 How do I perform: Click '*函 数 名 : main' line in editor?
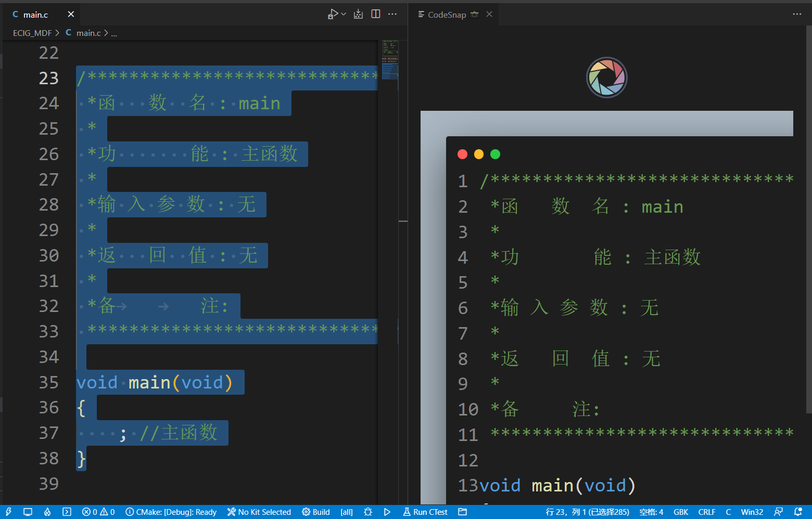click(x=184, y=103)
